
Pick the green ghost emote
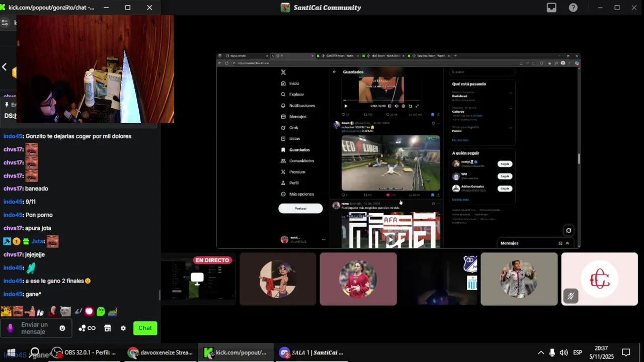pyautogui.click(x=101, y=311)
